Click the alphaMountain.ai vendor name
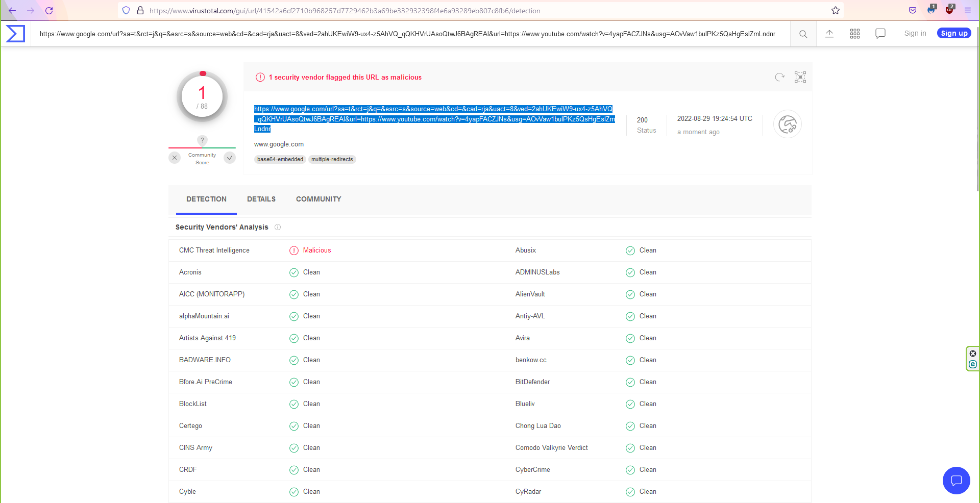 tap(204, 316)
